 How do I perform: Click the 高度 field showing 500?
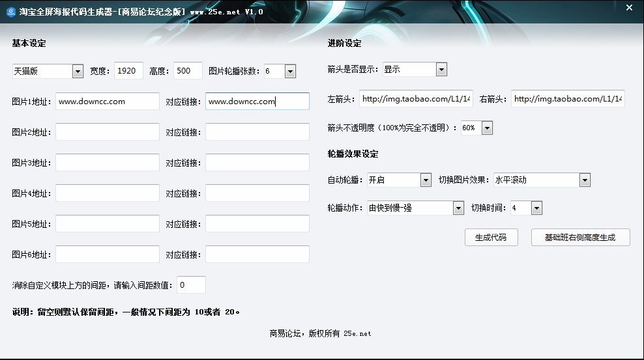[188, 70]
